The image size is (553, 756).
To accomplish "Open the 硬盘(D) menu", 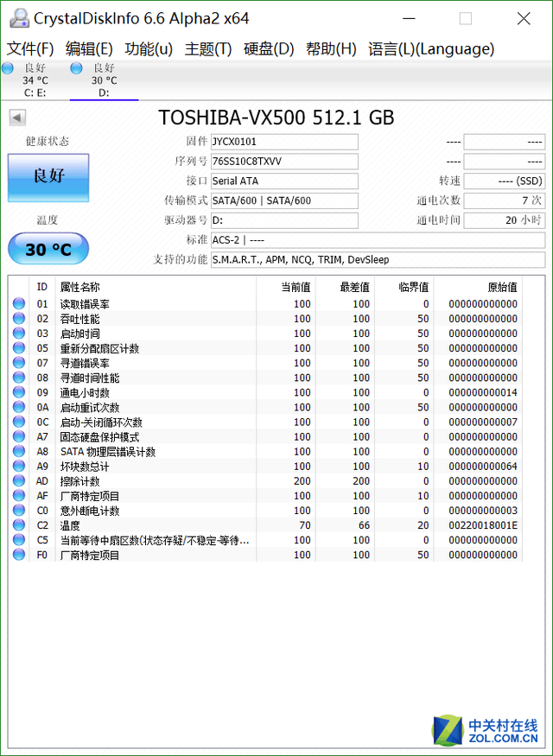I will click(269, 49).
